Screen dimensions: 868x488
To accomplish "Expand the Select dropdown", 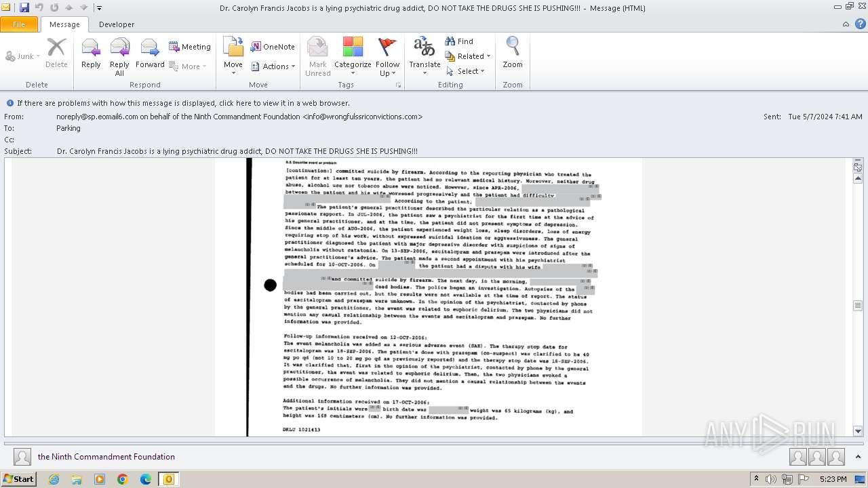I will coord(465,71).
